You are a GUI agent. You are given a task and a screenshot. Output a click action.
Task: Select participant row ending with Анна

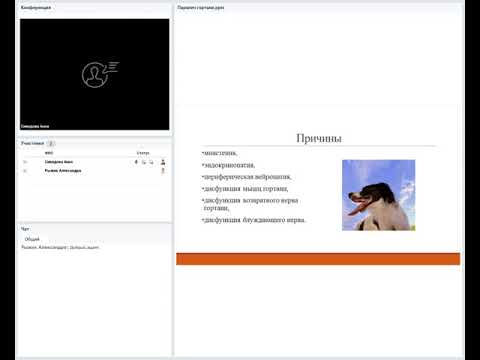pyautogui.click(x=94, y=162)
